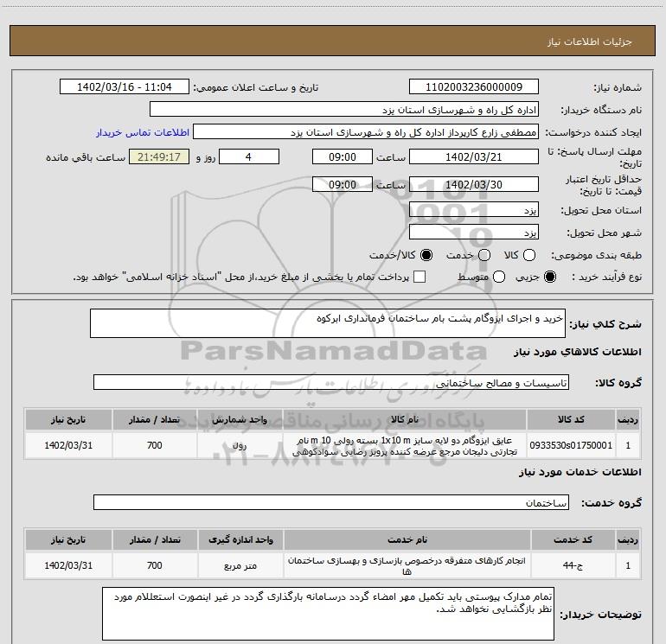This screenshot has width=666, height=644.
Task: Click the general need description text box
Action: 328,323
